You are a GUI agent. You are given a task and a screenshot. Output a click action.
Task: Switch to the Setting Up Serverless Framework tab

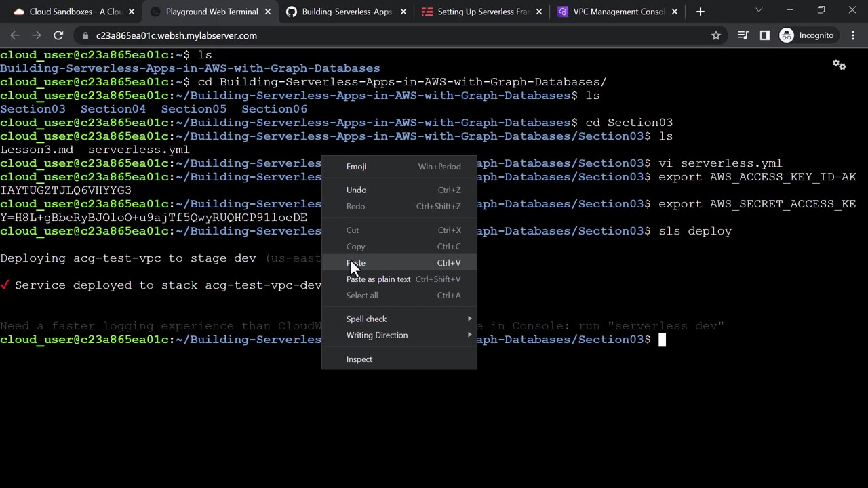tap(482, 12)
